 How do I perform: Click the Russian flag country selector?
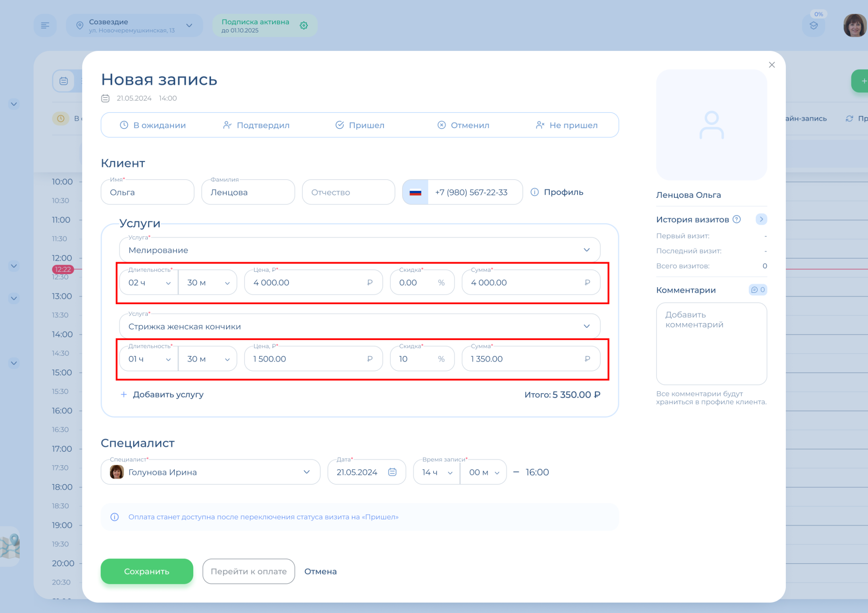coord(415,192)
